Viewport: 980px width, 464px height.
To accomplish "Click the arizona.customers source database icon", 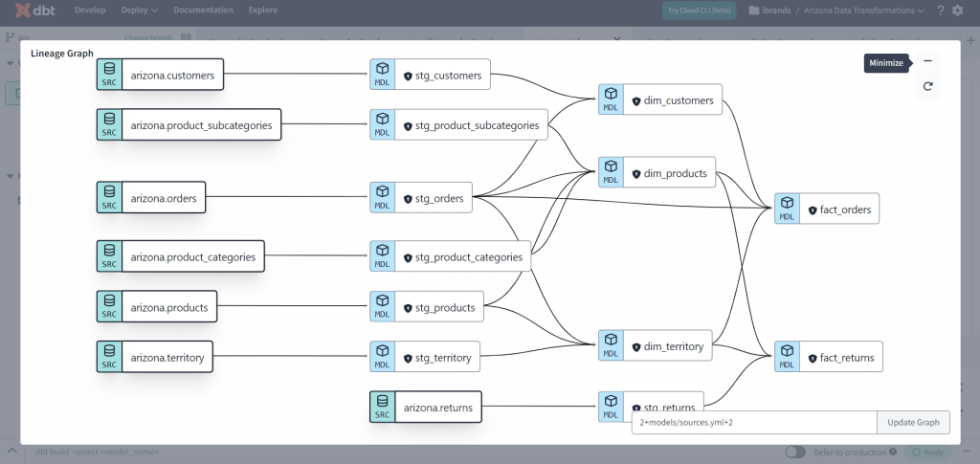I will tap(109, 70).
